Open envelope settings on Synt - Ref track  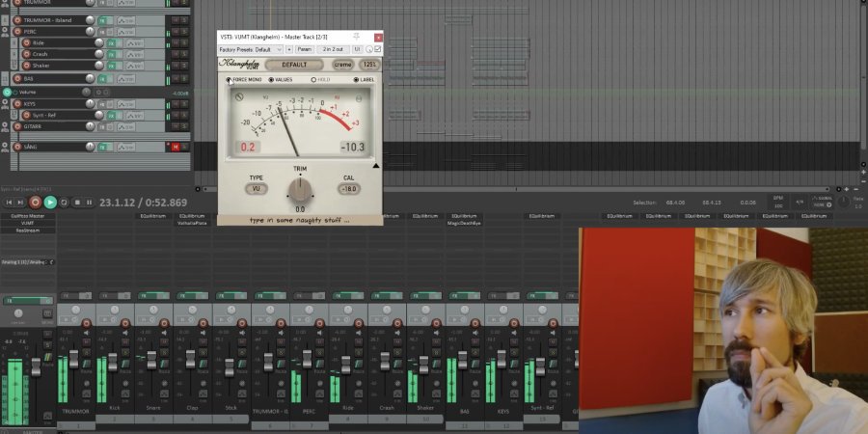tap(134, 116)
